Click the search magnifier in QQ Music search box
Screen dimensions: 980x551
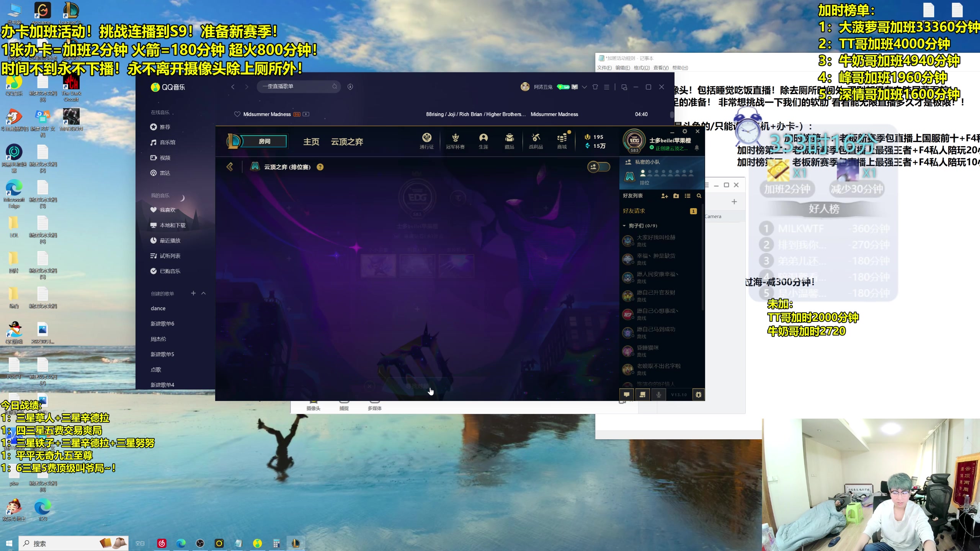point(335,86)
